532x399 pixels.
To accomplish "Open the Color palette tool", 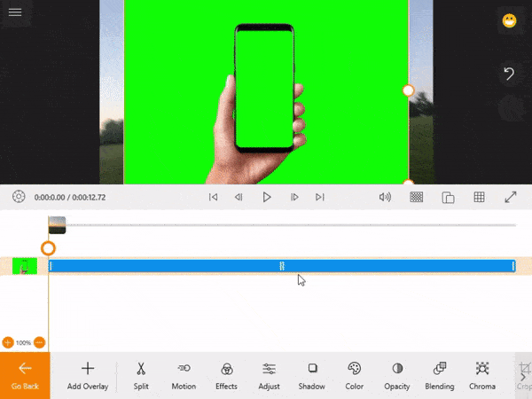I will (x=354, y=376).
